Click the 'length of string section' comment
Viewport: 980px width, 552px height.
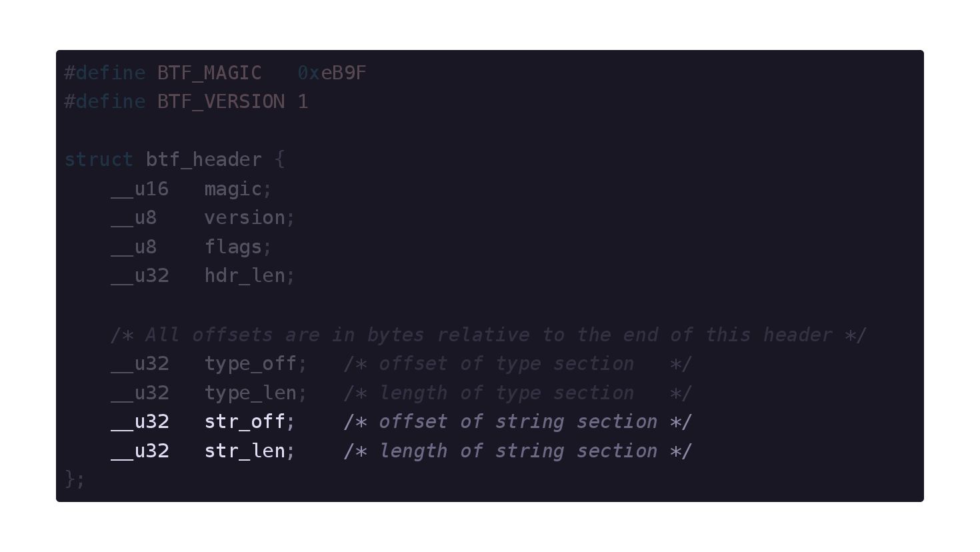pyautogui.click(x=518, y=451)
